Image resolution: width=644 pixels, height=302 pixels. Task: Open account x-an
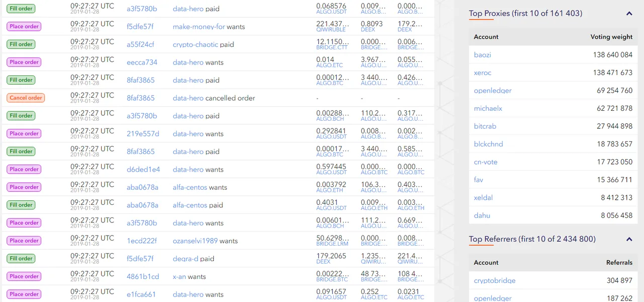(x=179, y=277)
